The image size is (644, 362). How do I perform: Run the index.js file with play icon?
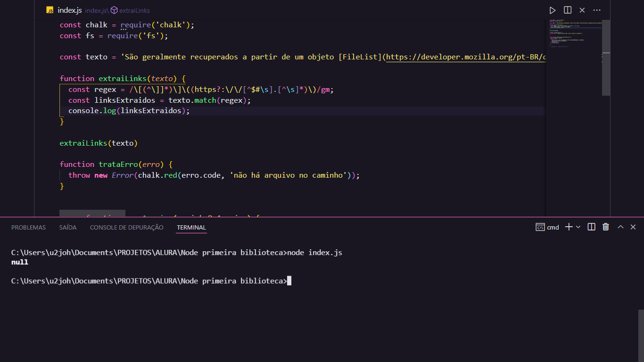pos(553,10)
